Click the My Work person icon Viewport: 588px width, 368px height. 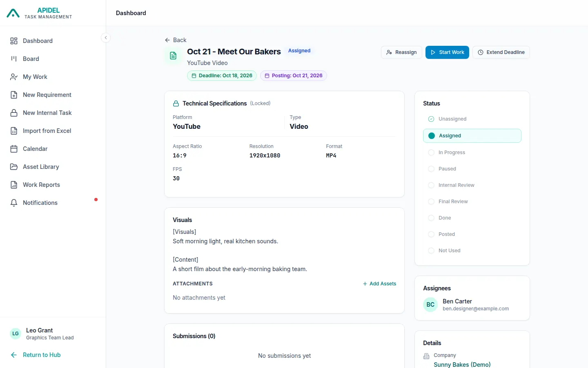tap(14, 77)
